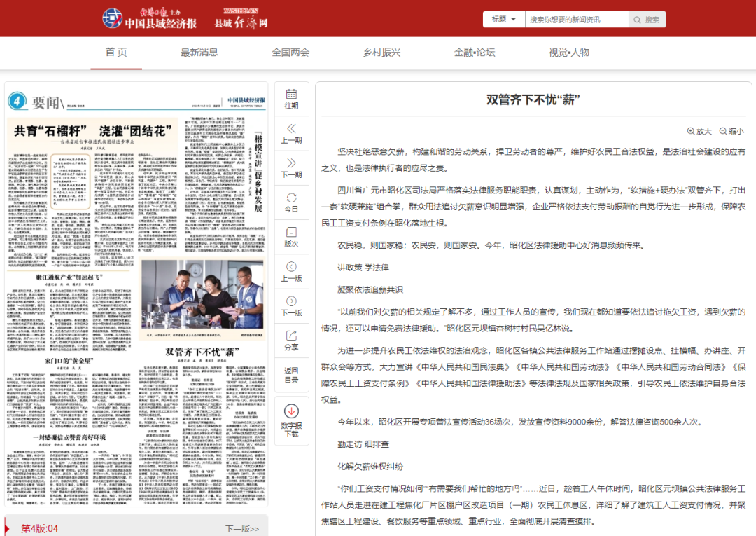Open the 金融•论坛 menu item
This screenshot has width=756, height=536.
coord(475,53)
